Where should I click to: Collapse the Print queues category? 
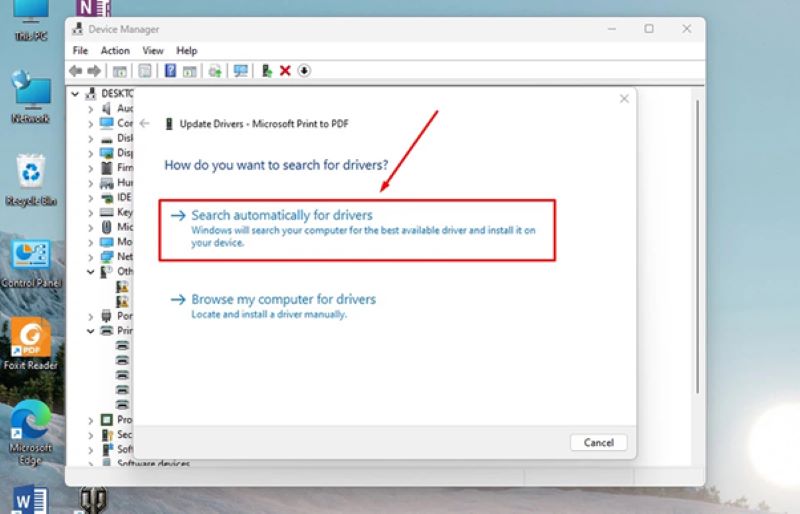(91, 330)
